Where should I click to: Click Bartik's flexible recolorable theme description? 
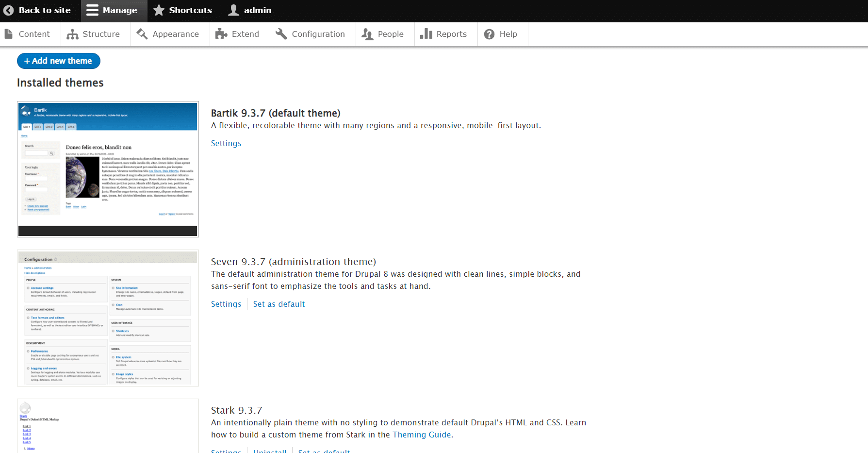pos(376,125)
